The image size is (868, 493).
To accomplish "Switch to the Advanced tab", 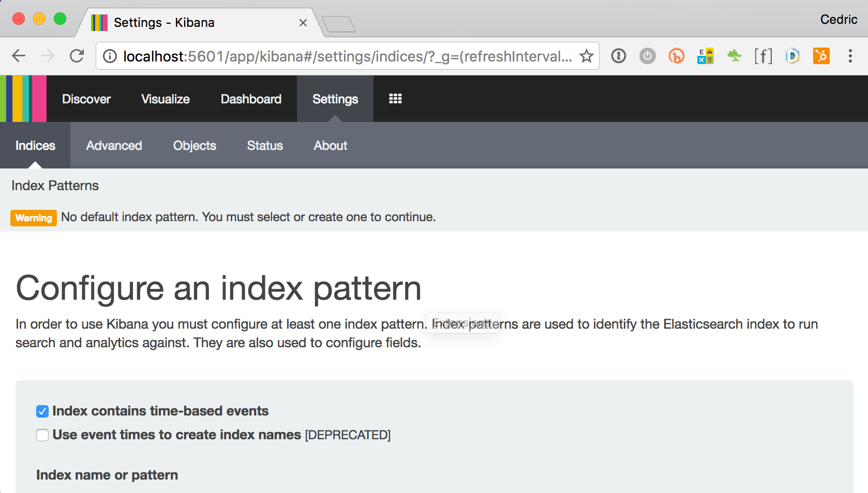I will [x=114, y=145].
